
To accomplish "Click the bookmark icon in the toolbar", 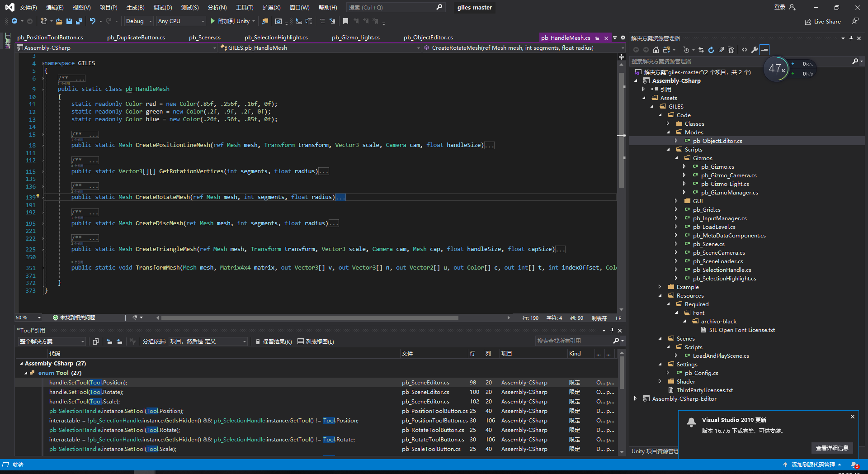I will pos(345,21).
